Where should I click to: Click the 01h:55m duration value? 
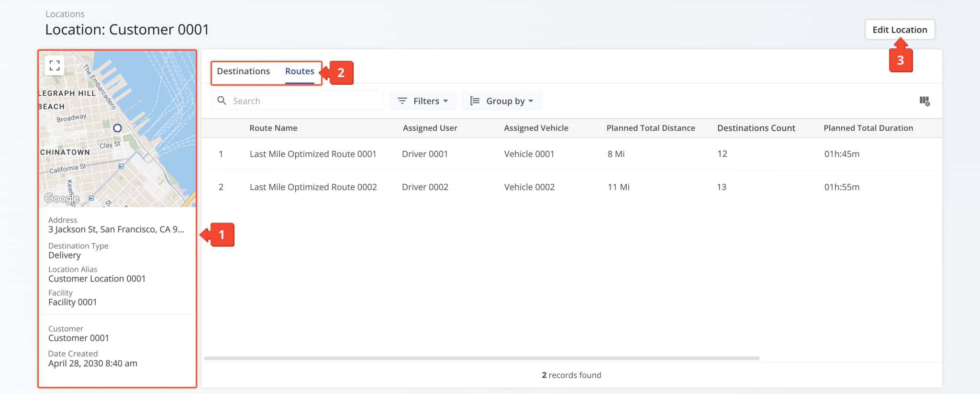(842, 187)
